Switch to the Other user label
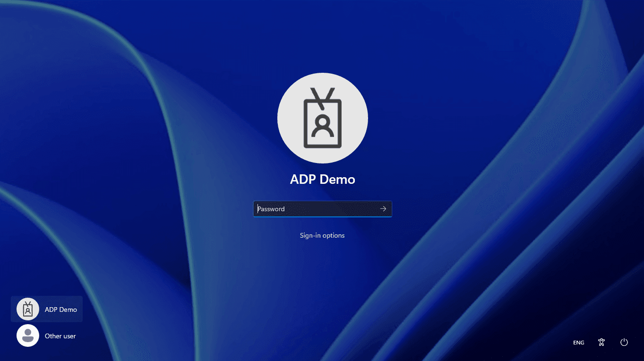 [60, 336]
